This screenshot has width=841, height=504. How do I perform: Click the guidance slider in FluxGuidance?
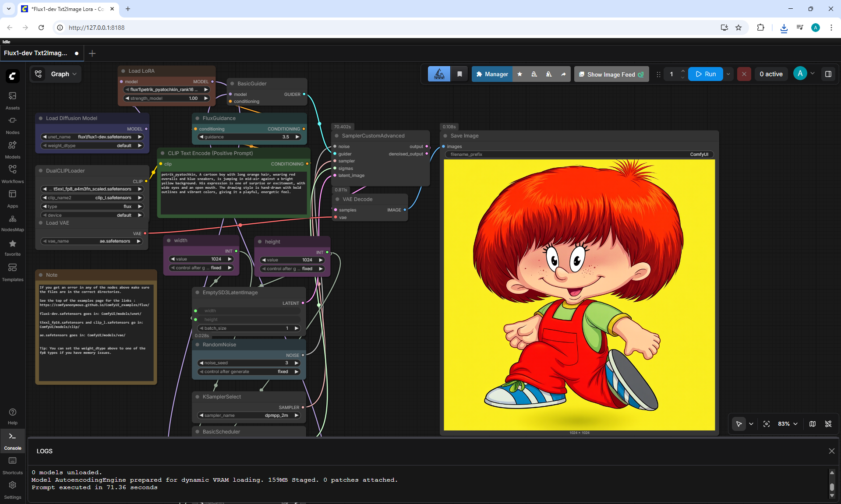pyautogui.click(x=250, y=137)
